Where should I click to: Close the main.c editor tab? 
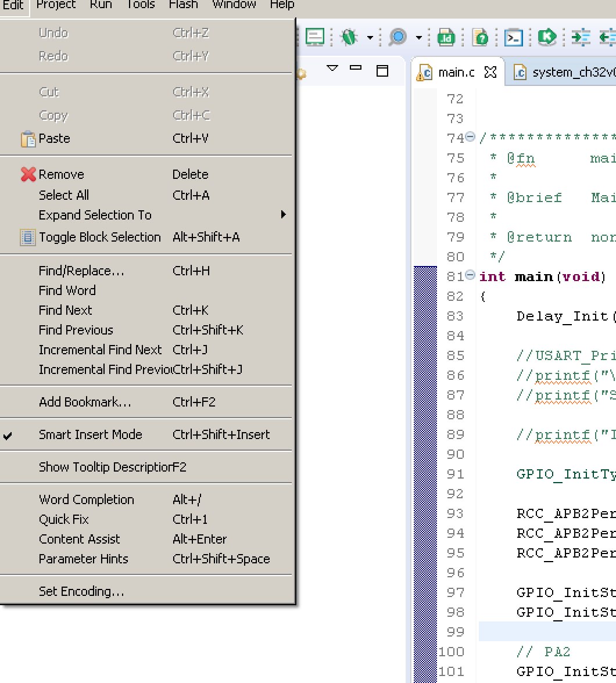pos(490,72)
